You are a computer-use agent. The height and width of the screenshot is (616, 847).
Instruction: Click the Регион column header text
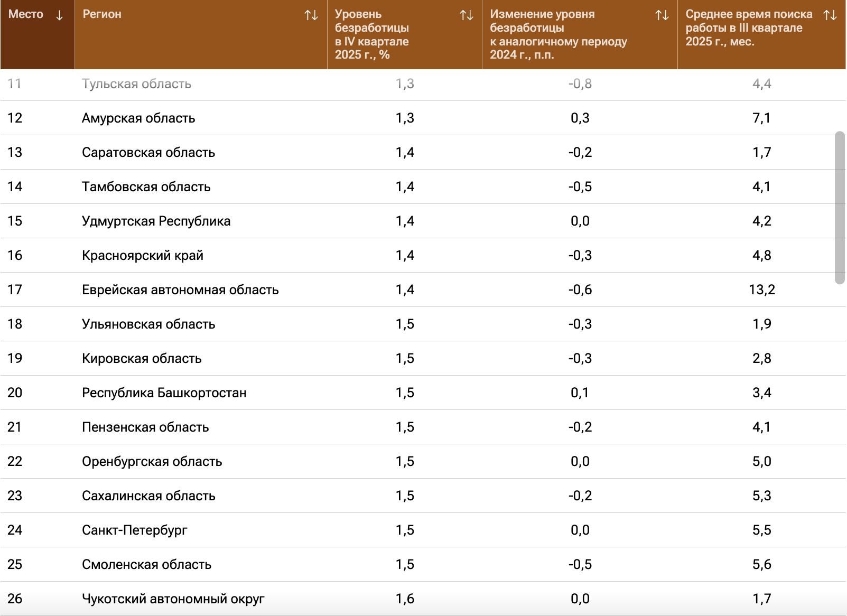(x=102, y=14)
